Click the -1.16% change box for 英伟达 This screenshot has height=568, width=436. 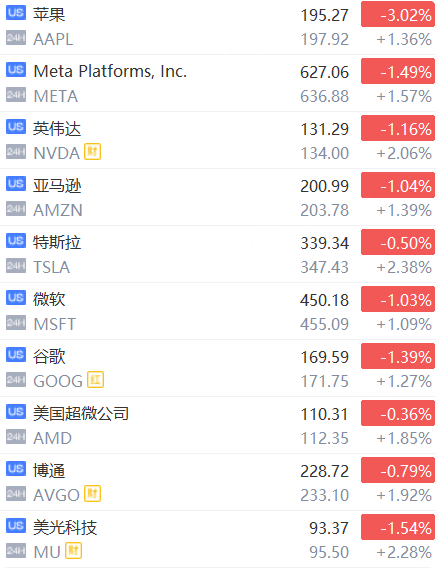pyautogui.click(x=398, y=128)
